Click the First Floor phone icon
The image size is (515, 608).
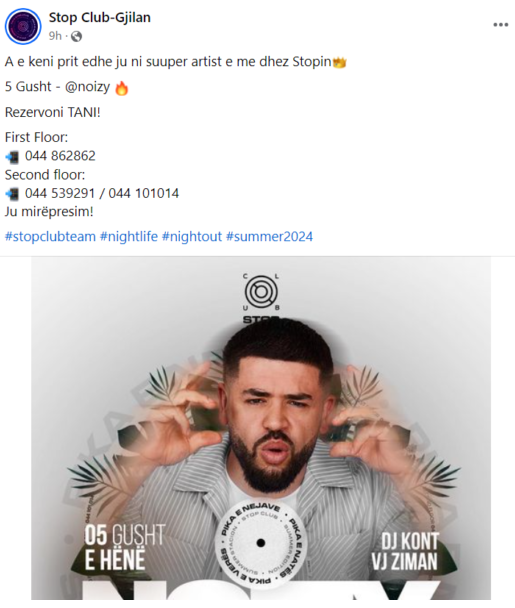pyautogui.click(x=12, y=157)
